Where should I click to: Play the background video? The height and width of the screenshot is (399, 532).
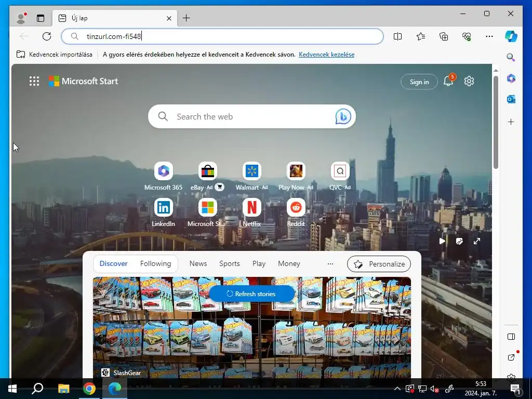442,241
